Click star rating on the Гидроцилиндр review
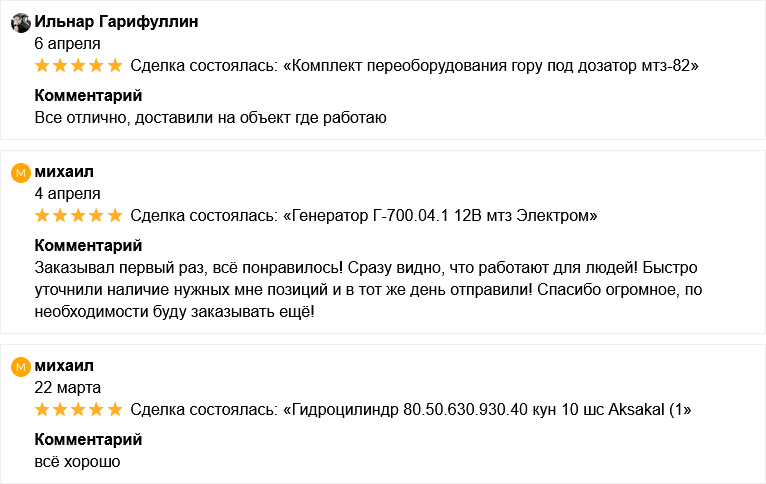Screen dimensions: 766x484 [x=78, y=409]
